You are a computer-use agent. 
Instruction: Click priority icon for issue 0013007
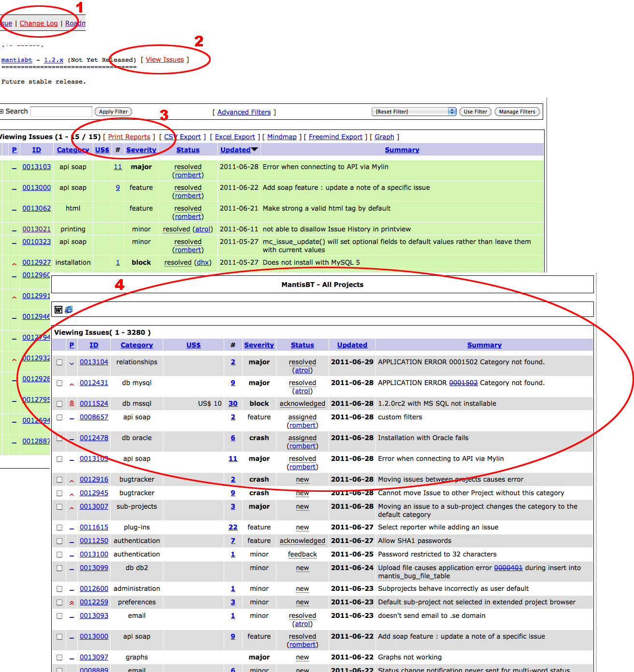[x=72, y=507]
